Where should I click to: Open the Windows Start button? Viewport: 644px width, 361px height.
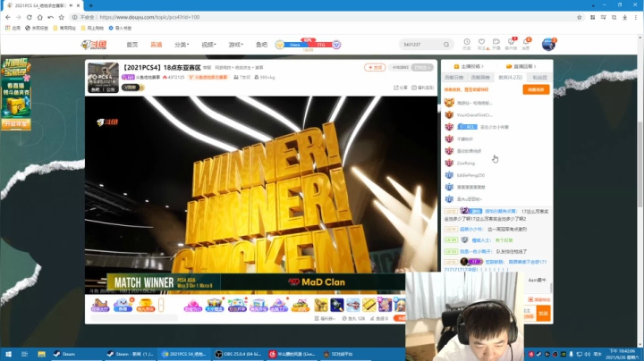tap(8, 354)
